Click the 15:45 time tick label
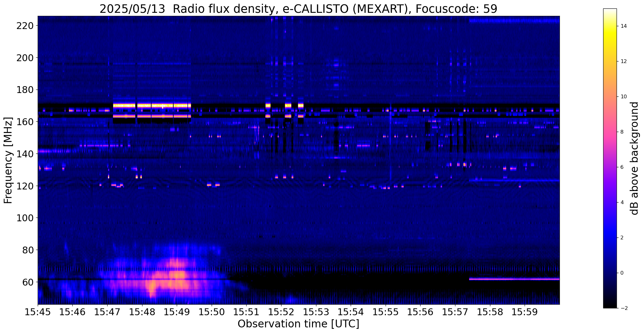The image size is (644, 333). [x=38, y=312]
